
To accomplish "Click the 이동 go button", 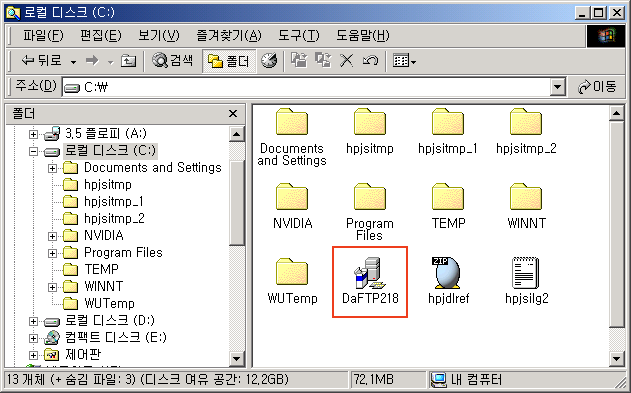I will point(597,87).
